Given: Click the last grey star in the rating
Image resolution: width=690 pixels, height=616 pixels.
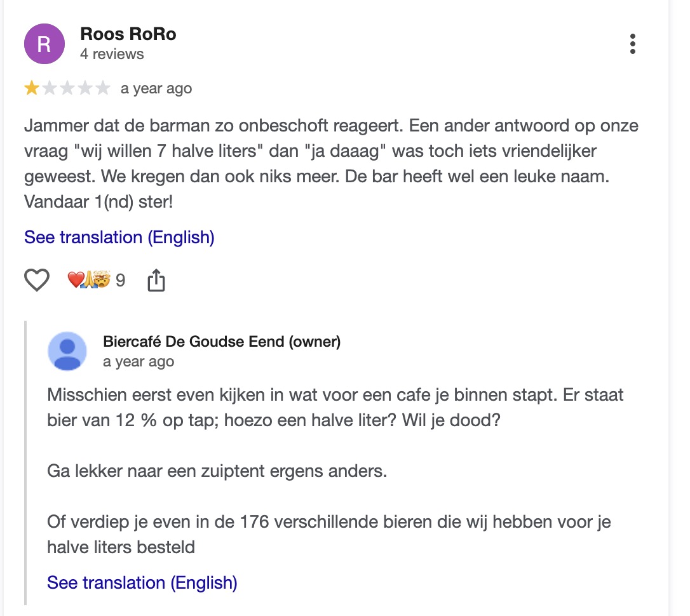Looking at the screenshot, I should [x=103, y=89].
